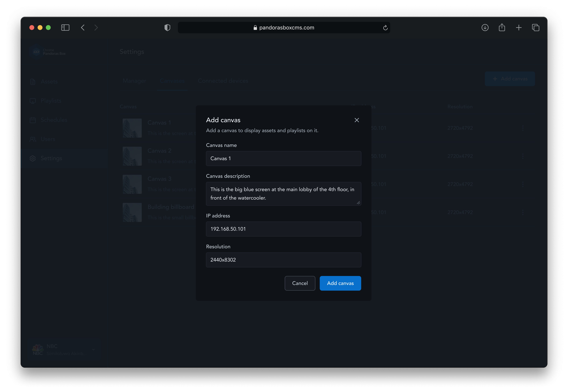Close the Add canvas dialog with X
This screenshot has height=392, width=568.
pyautogui.click(x=356, y=120)
